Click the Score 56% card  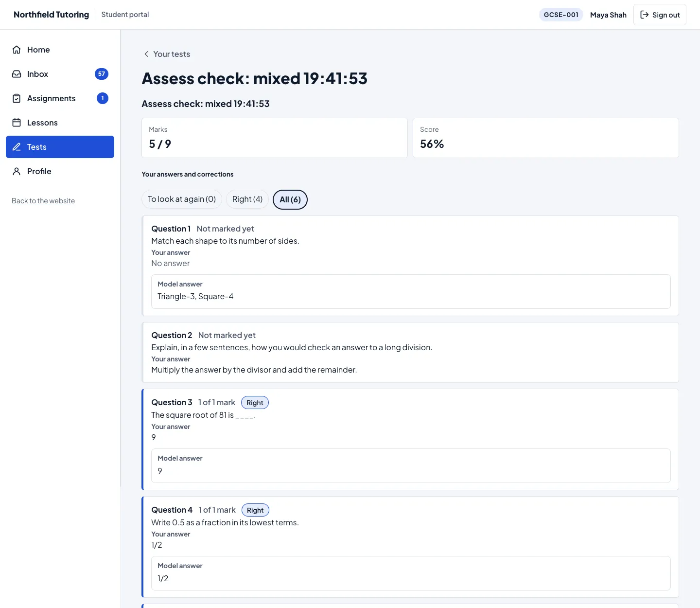point(545,138)
